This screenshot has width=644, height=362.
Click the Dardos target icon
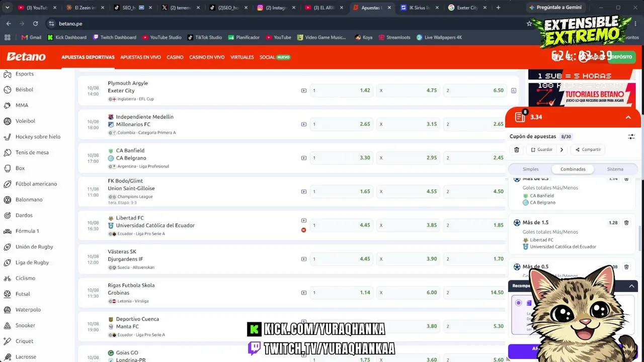click(x=7, y=215)
